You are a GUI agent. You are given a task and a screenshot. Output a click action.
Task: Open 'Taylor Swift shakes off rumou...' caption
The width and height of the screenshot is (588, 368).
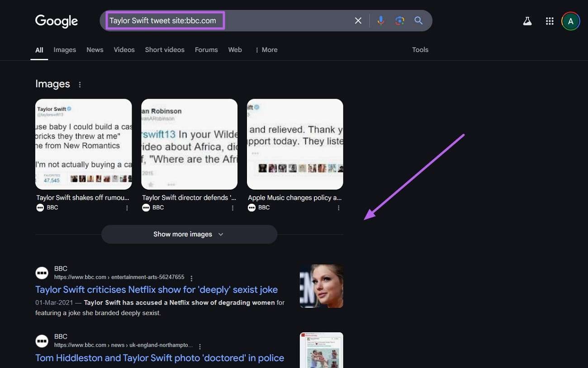click(x=83, y=198)
